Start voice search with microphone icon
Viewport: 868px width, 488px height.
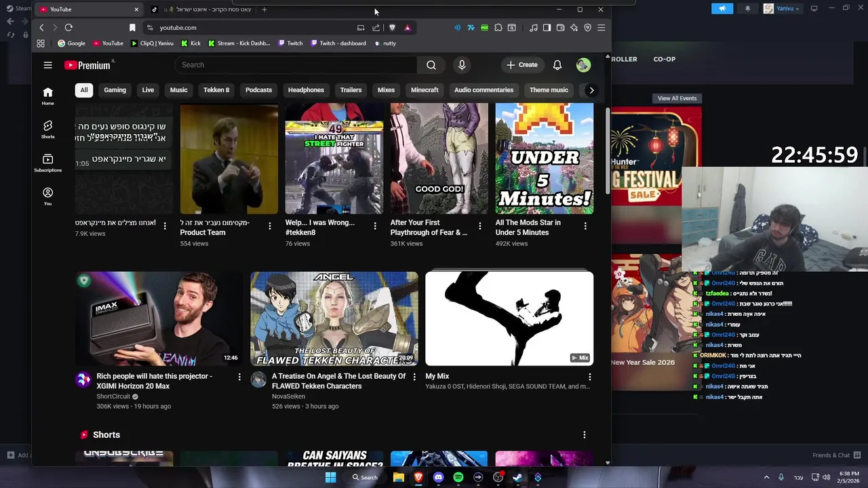point(462,65)
